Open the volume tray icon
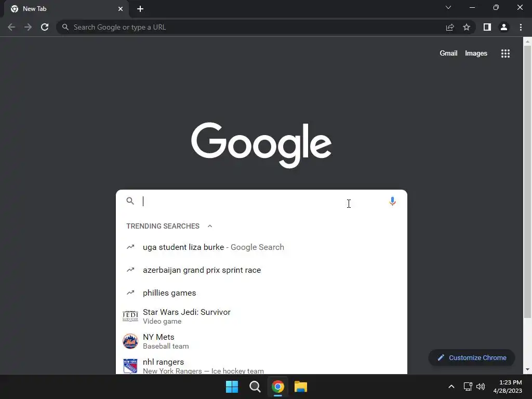532x399 pixels. click(x=481, y=387)
